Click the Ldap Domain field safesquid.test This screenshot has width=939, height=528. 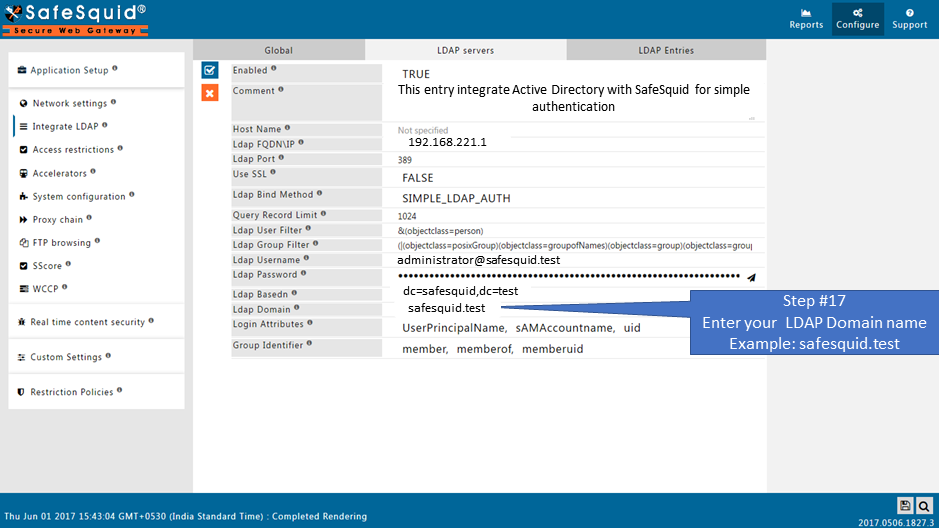[x=446, y=308]
